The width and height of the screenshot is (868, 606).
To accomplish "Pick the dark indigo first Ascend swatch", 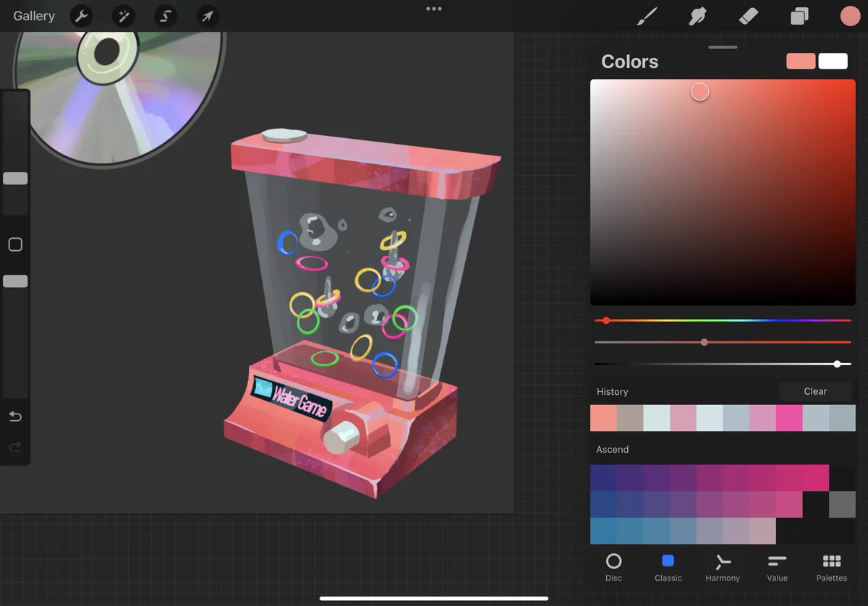I will tap(603, 478).
